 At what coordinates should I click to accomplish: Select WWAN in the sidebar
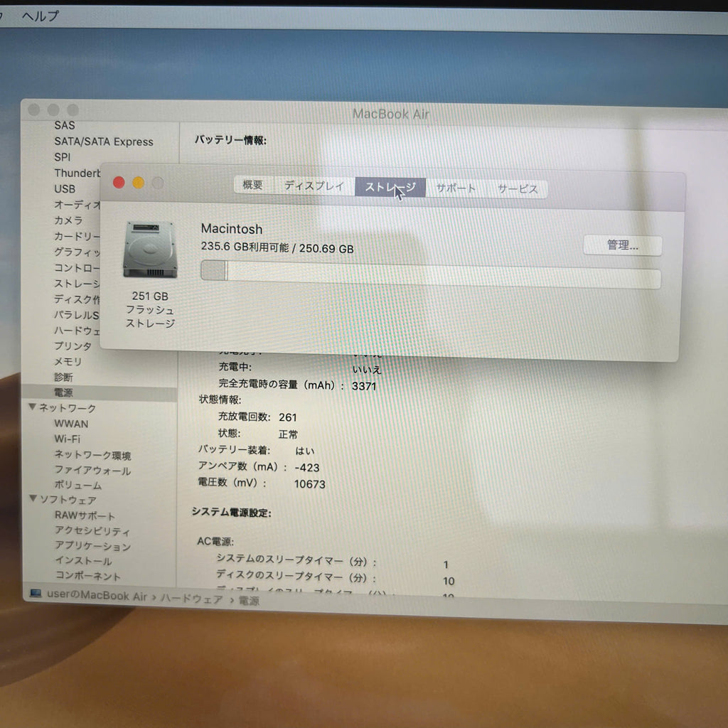71,424
